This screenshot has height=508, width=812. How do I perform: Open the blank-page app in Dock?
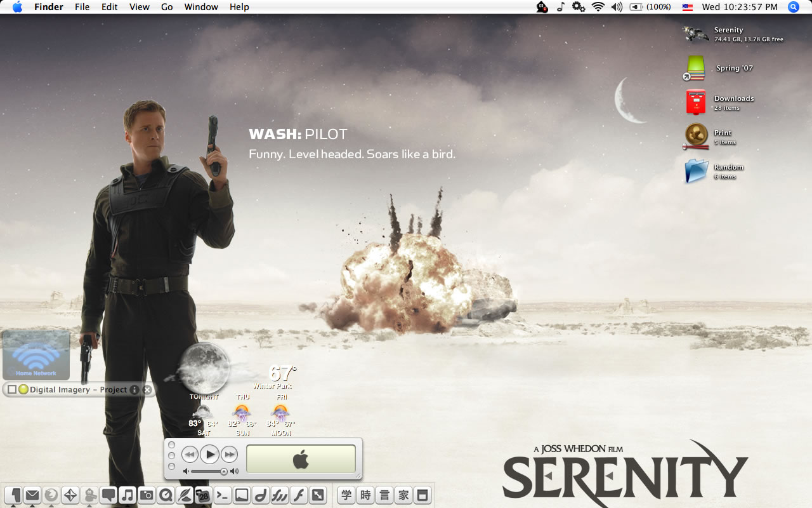(x=241, y=495)
